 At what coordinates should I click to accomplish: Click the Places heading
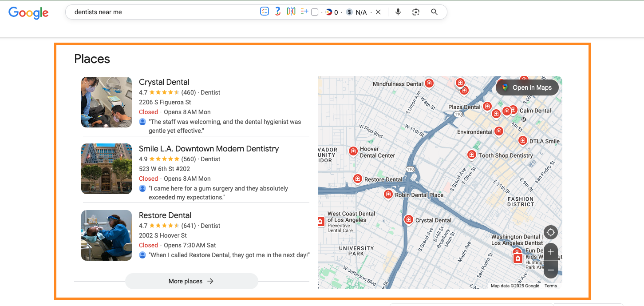coord(92,59)
